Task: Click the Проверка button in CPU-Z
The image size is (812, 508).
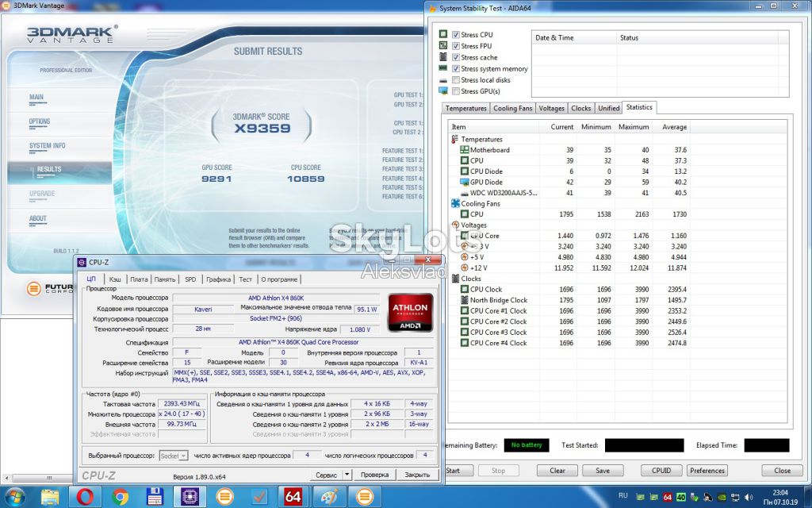Action: click(374, 475)
